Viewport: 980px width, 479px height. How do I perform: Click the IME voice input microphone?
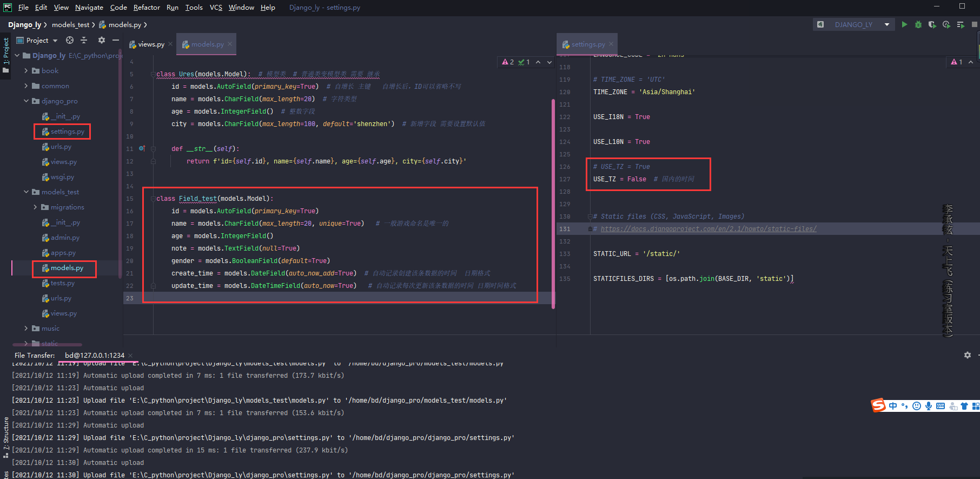928,406
